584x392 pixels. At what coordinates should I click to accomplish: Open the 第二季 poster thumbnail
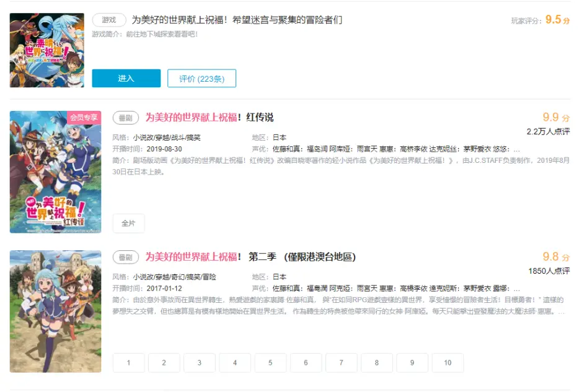click(x=56, y=311)
